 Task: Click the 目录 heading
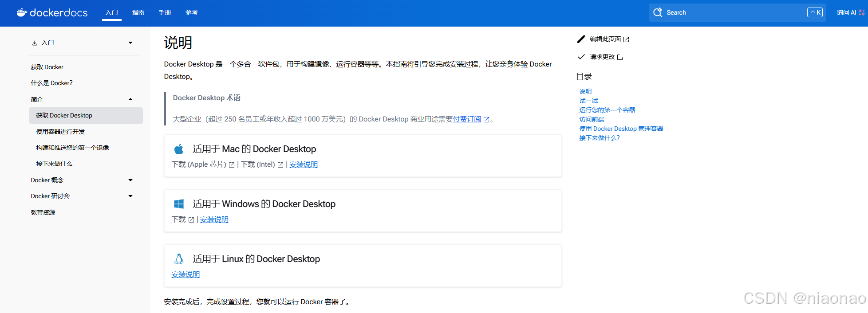pos(584,76)
